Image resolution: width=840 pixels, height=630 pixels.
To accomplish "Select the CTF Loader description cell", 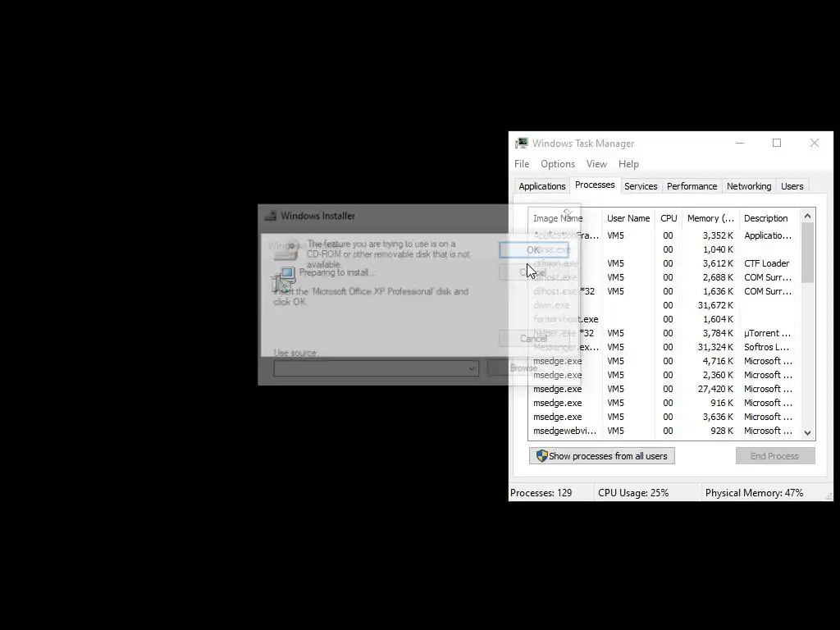I will pos(767,263).
